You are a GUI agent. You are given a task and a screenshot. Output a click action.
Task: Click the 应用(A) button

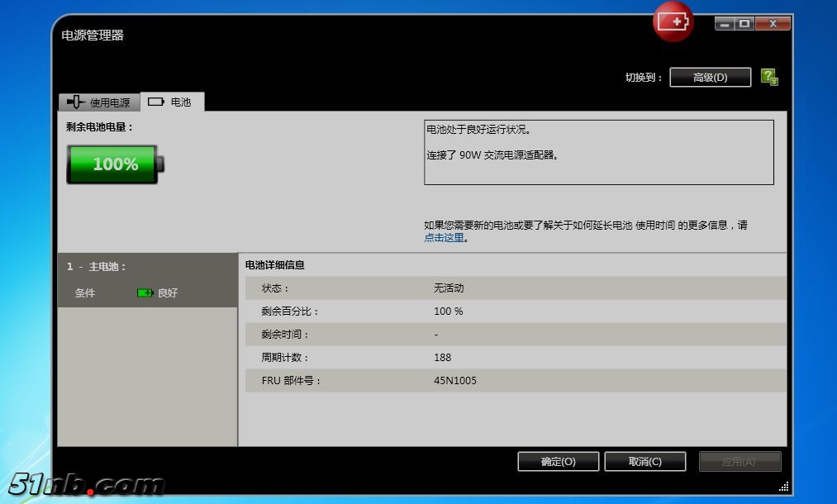740,461
